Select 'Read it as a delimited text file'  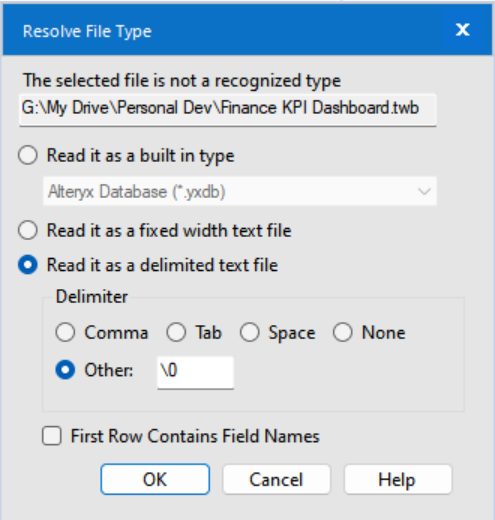(x=28, y=265)
